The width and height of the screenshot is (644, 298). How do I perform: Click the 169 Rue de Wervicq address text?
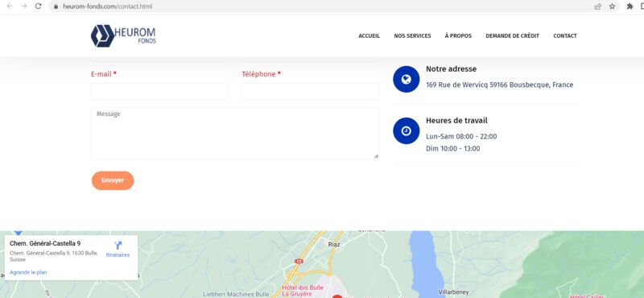499,85
